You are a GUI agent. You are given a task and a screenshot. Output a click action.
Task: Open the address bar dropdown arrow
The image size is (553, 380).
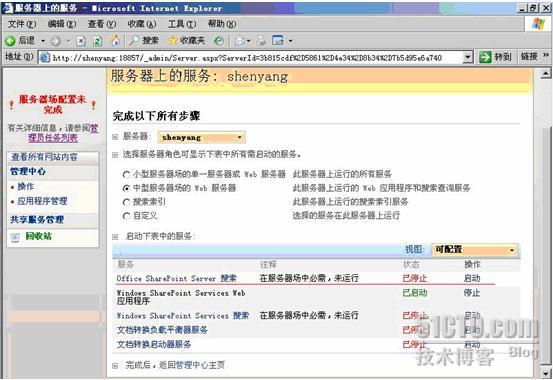click(x=468, y=57)
